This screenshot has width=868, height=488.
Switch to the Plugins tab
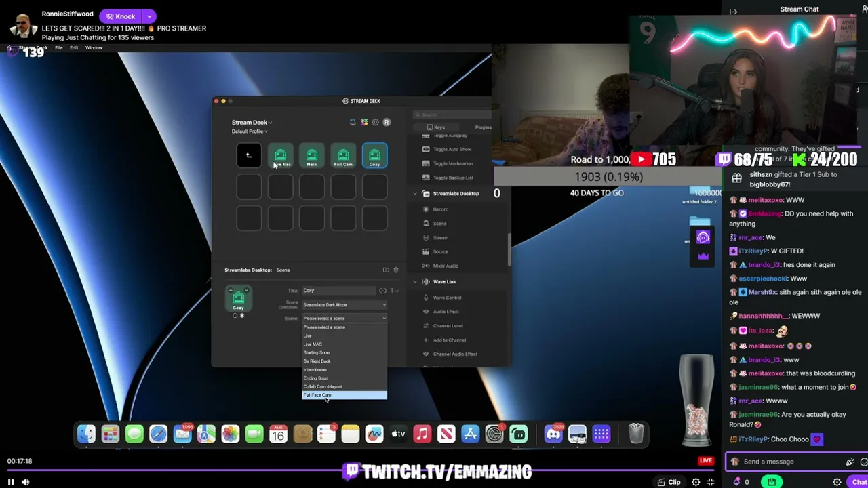[x=483, y=127]
